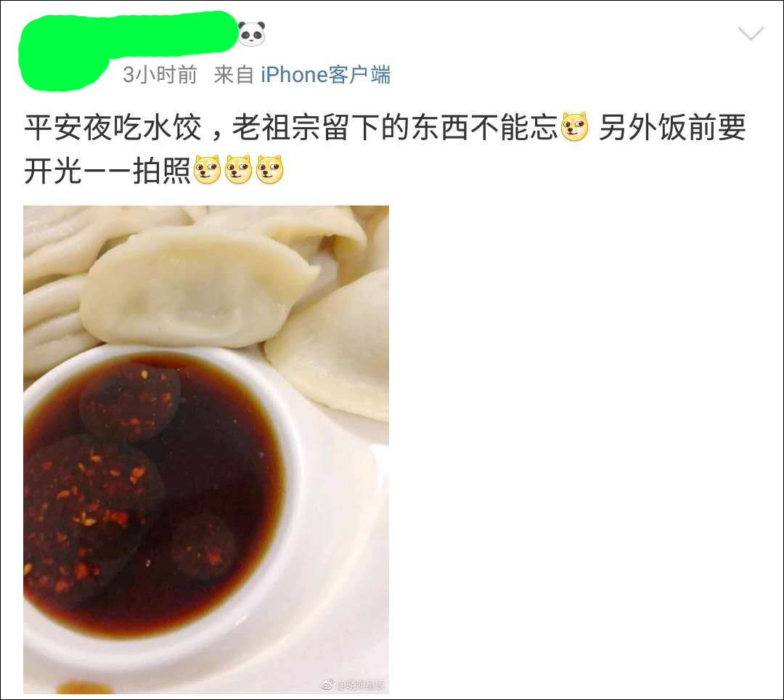Open the dumpling photo thumbnail
Viewport: 784px width, 700px height.
tap(206, 449)
